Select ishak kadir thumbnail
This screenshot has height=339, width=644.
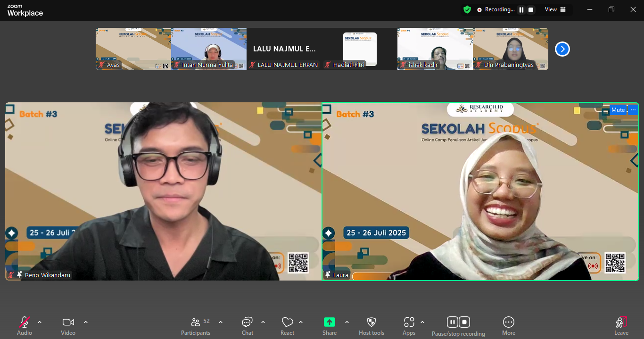point(435,49)
